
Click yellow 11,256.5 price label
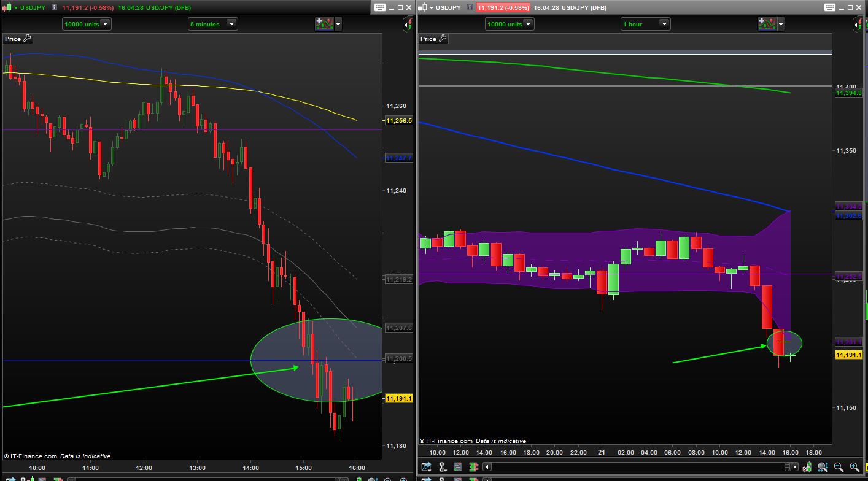(398, 120)
